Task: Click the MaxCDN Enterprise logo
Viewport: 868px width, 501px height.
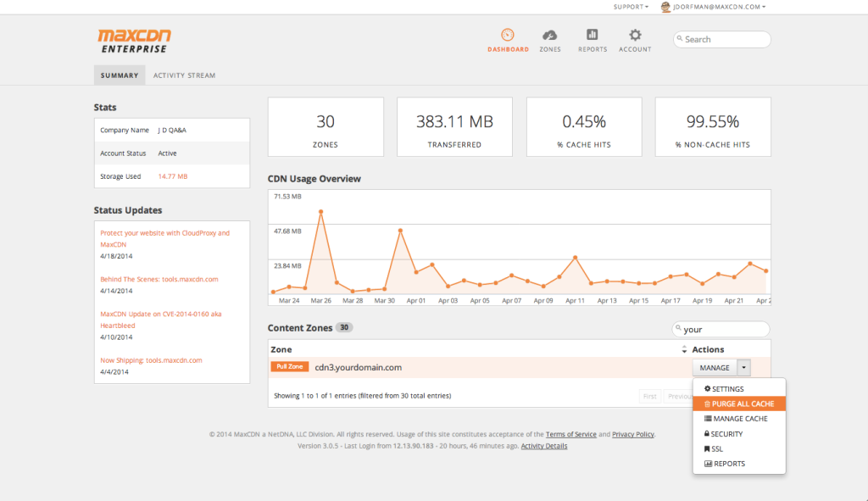Action: [135, 41]
